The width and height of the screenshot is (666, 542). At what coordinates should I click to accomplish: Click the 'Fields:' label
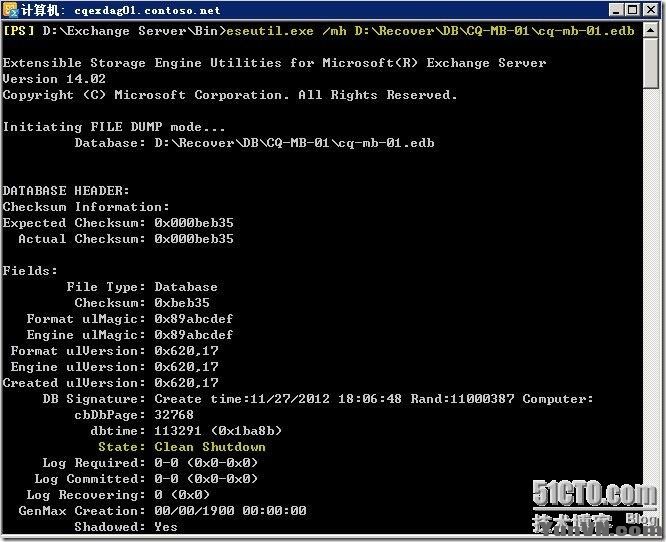30,271
